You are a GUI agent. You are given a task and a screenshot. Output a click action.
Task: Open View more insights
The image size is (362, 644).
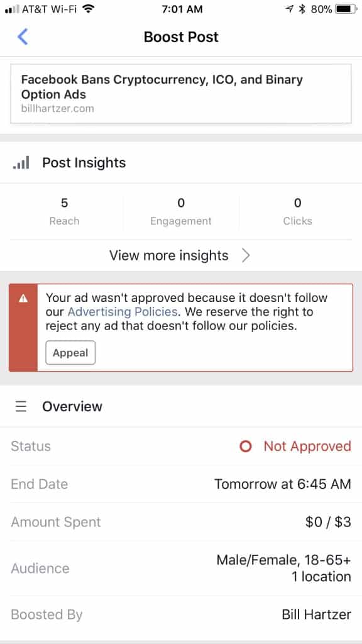pyautogui.click(x=180, y=255)
